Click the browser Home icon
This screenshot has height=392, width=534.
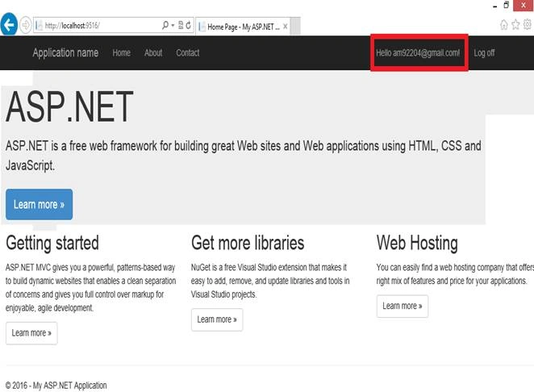(x=503, y=25)
